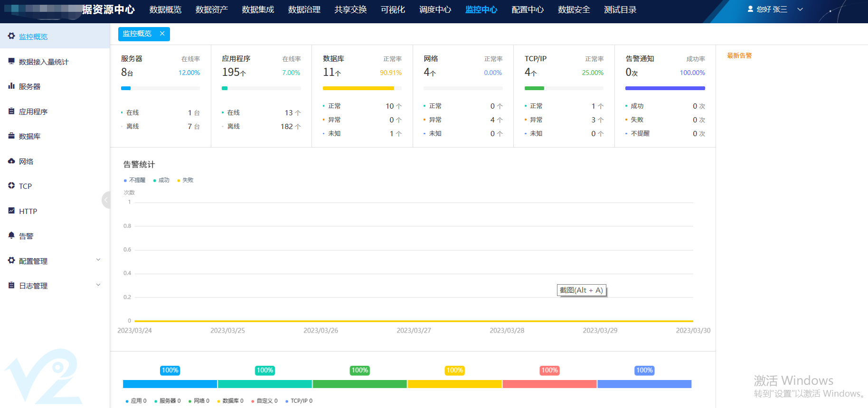Click the clipboard icon beside 应用程序
The image size is (868, 408).
coord(11,111)
